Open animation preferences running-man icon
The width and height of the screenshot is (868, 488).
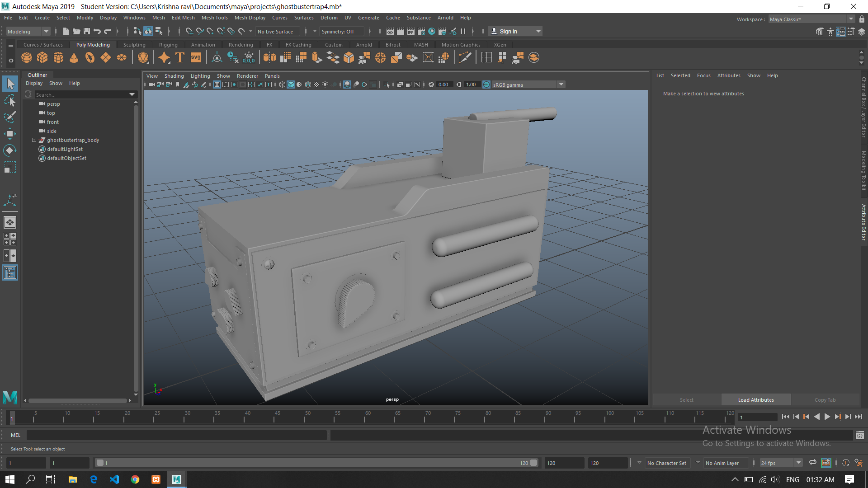tap(859, 463)
